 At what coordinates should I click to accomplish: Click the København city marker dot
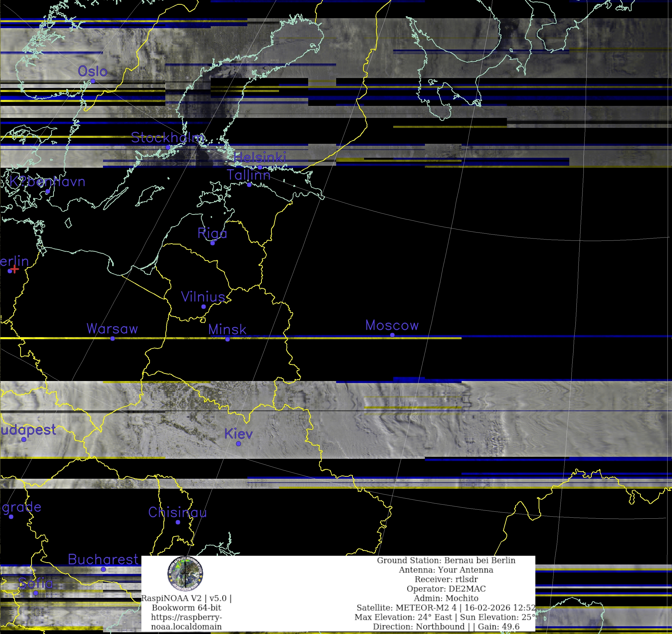[x=48, y=191]
